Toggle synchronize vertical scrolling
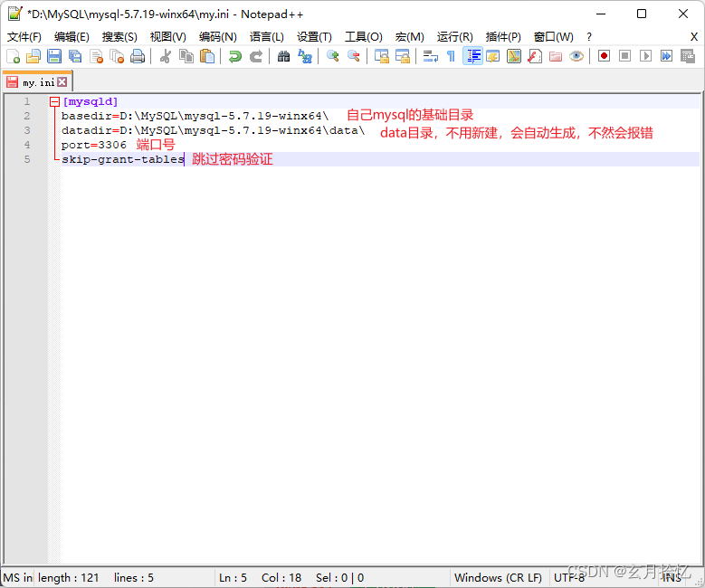705x588 pixels. [x=381, y=56]
